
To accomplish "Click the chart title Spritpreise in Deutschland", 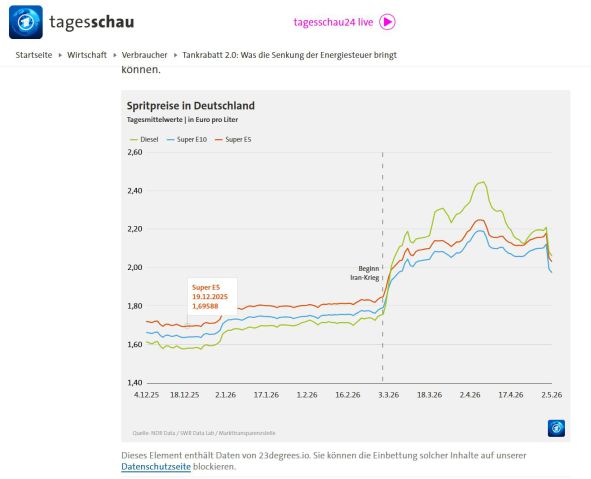I will (191, 106).
